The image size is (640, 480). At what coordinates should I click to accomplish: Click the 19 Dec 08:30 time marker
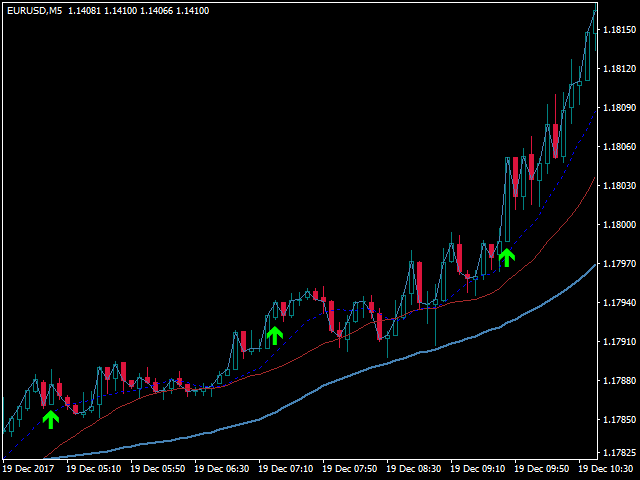pos(413,469)
